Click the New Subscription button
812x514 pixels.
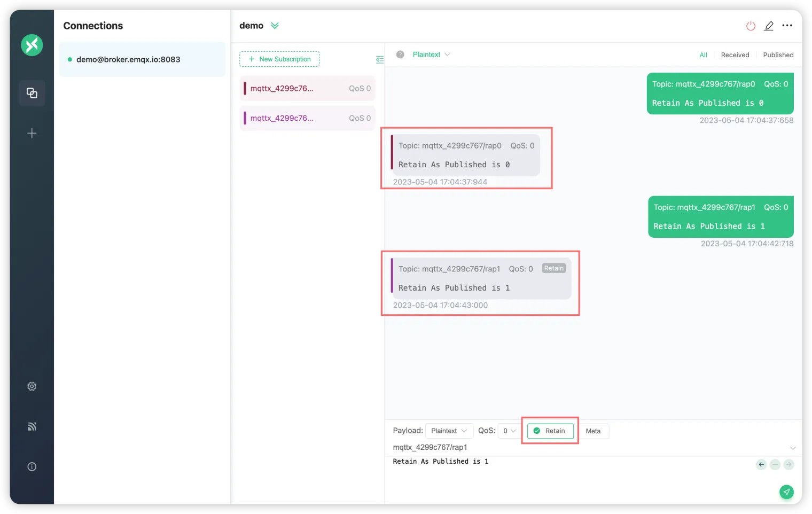point(279,59)
